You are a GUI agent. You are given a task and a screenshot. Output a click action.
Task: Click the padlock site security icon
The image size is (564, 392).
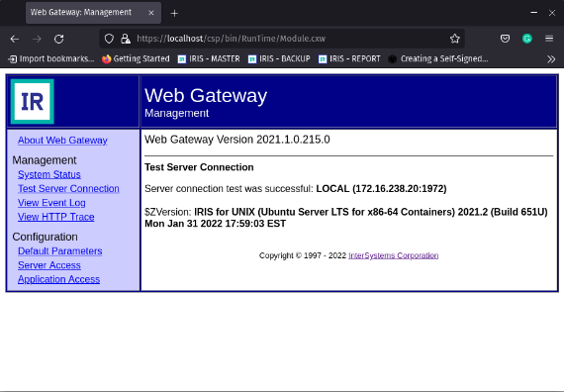[x=126, y=39]
